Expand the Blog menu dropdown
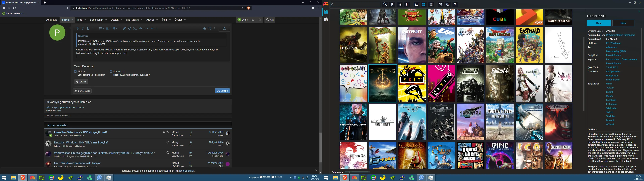The height and width of the screenshot is (181, 644). [85, 20]
